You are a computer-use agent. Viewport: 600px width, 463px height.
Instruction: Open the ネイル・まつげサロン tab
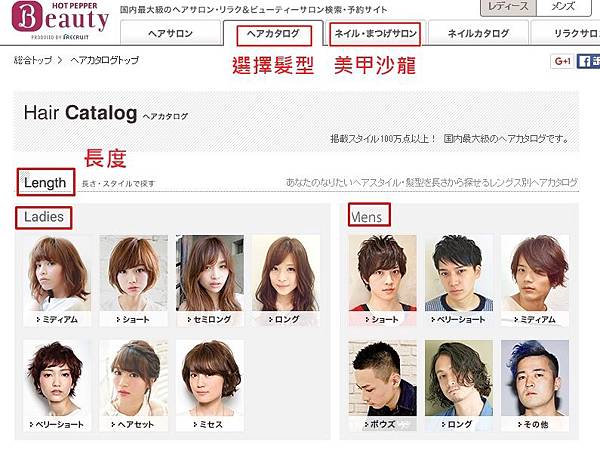coord(375,33)
